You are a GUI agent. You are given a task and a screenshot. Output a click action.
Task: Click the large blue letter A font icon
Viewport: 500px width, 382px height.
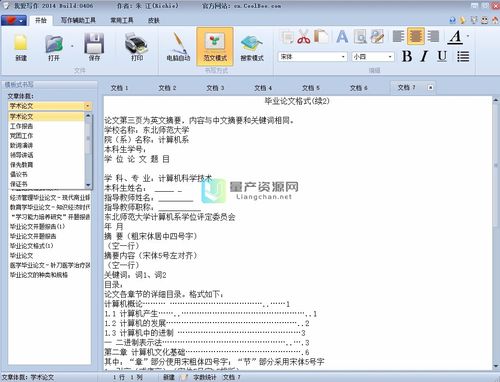[342, 36]
